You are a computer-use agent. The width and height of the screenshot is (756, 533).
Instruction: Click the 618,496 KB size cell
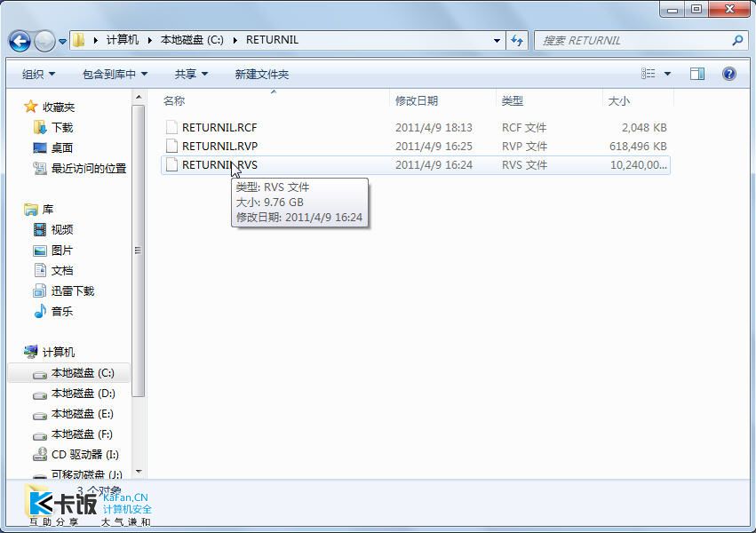click(x=638, y=146)
